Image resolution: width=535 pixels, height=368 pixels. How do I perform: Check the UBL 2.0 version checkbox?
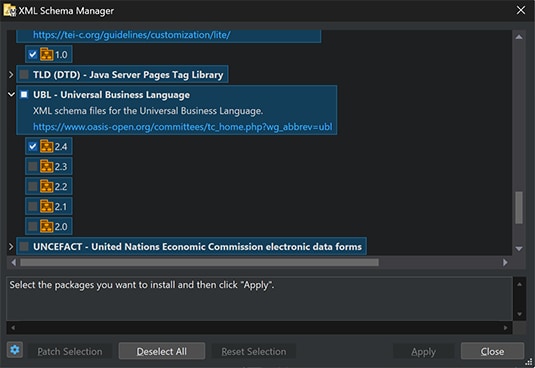pyautogui.click(x=32, y=226)
